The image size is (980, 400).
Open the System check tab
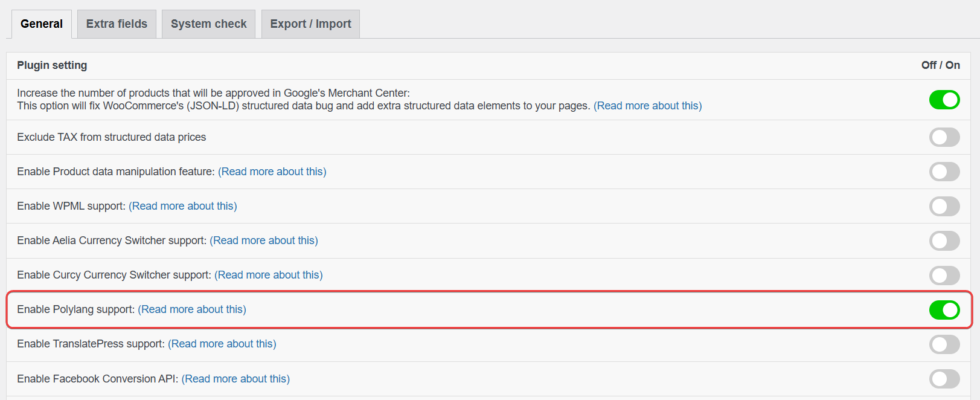click(208, 24)
